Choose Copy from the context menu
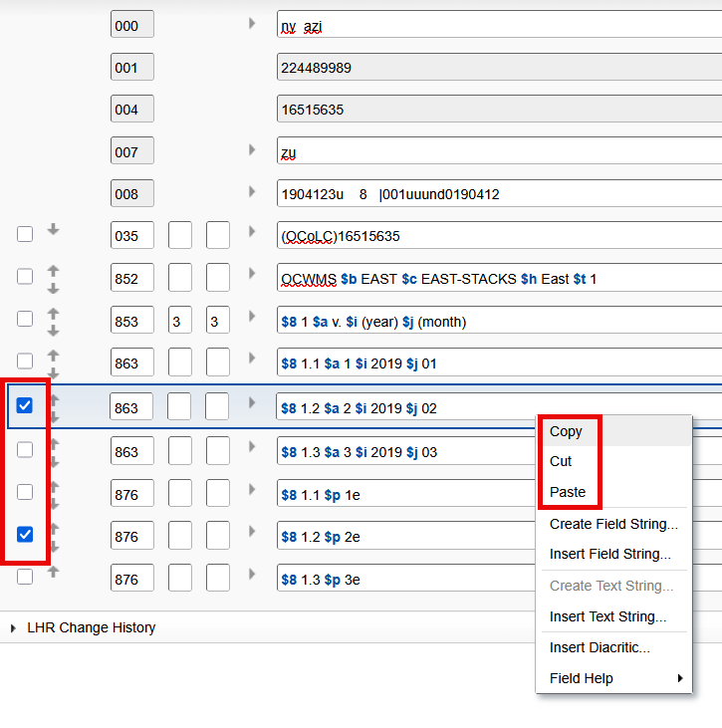Viewport: 722px width, 728px height. tap(566, 431)
